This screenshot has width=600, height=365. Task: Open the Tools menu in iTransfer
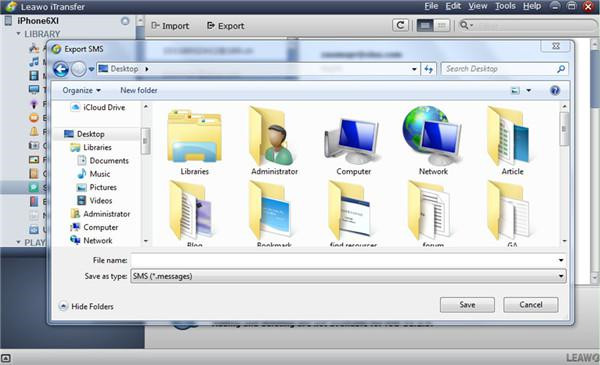pos(505,6)
